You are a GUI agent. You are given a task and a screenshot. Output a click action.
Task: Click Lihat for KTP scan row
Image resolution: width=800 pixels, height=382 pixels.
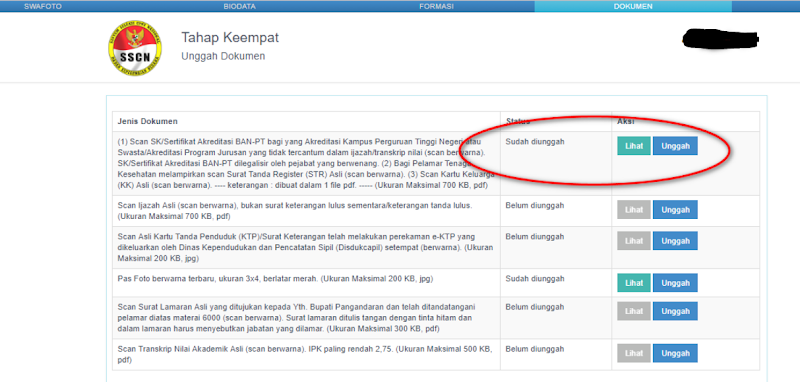click(634, 241)
